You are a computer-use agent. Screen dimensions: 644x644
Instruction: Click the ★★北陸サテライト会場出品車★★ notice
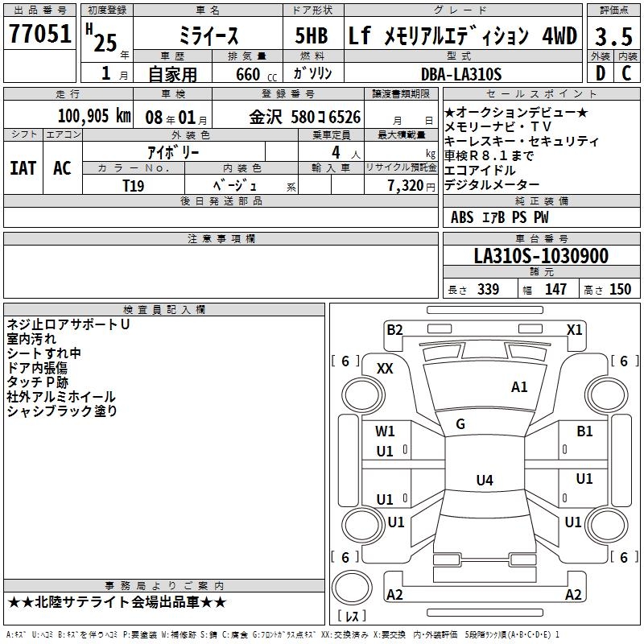click(117, 602)
